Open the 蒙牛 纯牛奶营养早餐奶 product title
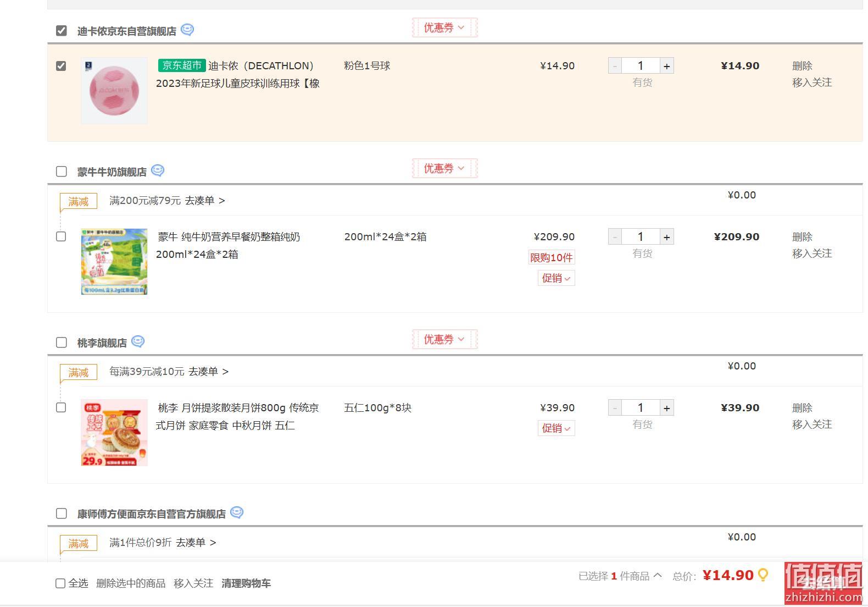 point(228,246)
